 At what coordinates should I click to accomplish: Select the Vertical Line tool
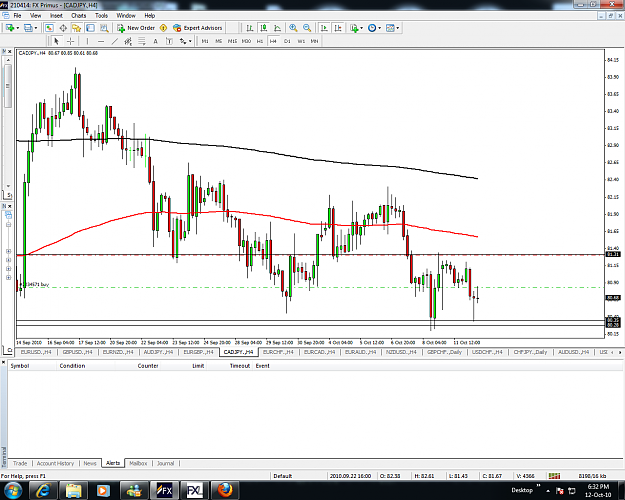87,41
